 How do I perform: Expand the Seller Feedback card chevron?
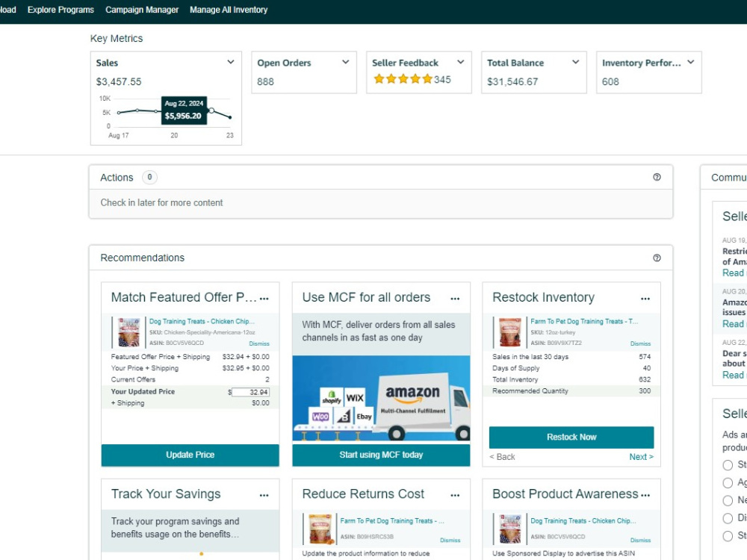(x=460, y=62)
